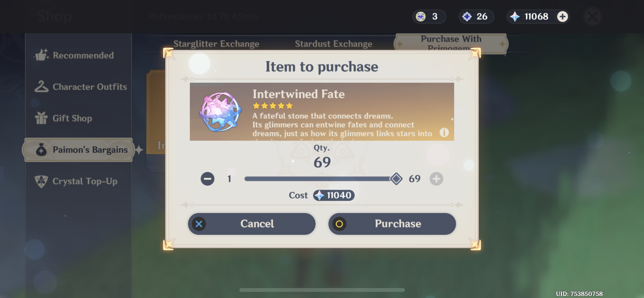Image resolution: width=644 pixels, height=298 pixels.
Task: Click the Masterless Starglitter currency icon
Action: [x=421, y=17]
